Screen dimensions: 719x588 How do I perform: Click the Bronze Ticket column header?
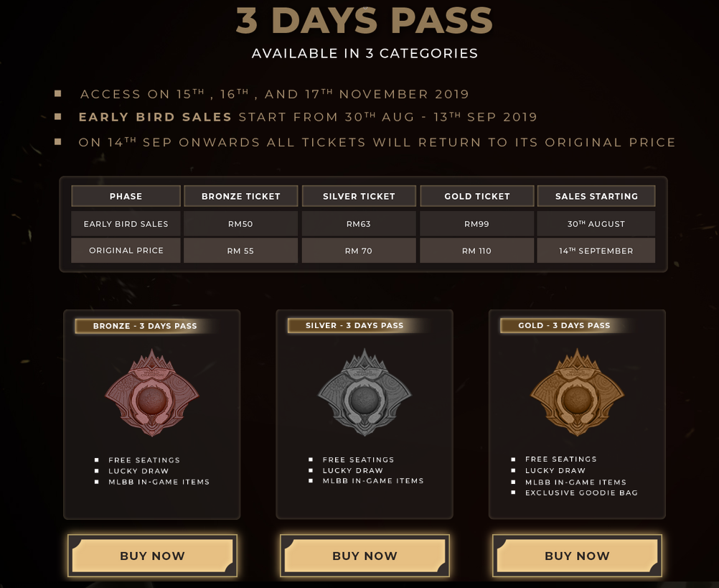point(240,196)
